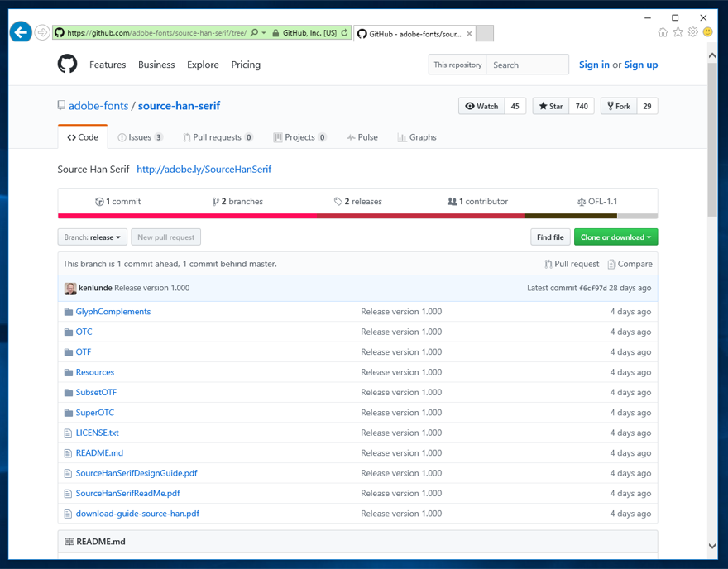
Task: Open browser settings gear icon
Action: click(x=692, y=32)
